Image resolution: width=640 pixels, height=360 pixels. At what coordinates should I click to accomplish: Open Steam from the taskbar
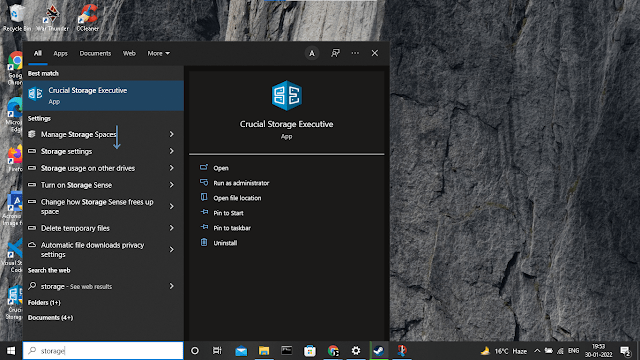[x=379, y=351]
